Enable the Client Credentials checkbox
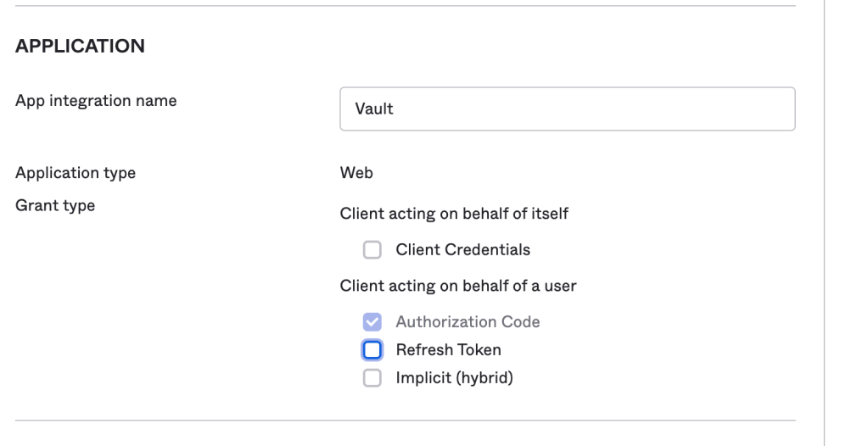This screenshot has height=446, width=868. click(x=372, y=250)
